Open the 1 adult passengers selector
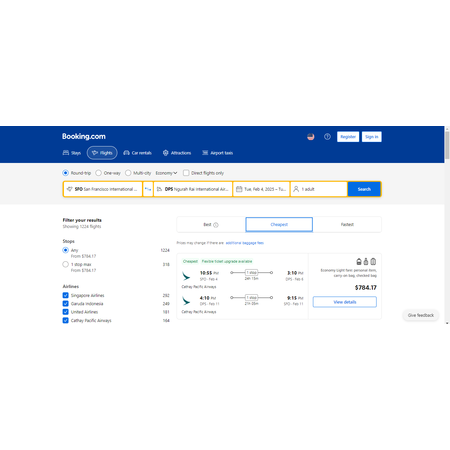This screenshot has height=450, width=450. 319,189
